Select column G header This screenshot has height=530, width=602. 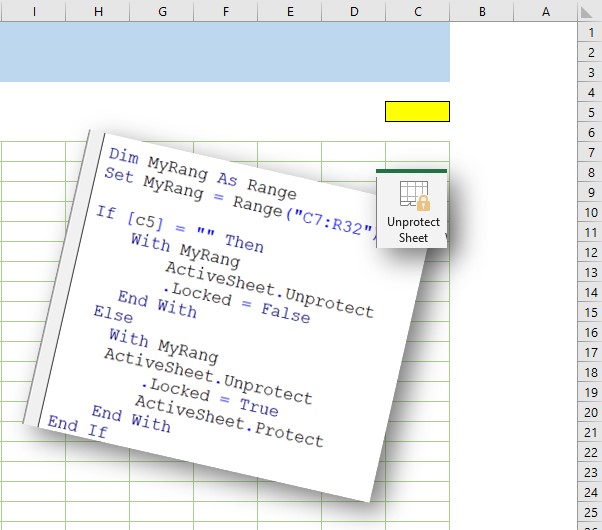point(161,11)
